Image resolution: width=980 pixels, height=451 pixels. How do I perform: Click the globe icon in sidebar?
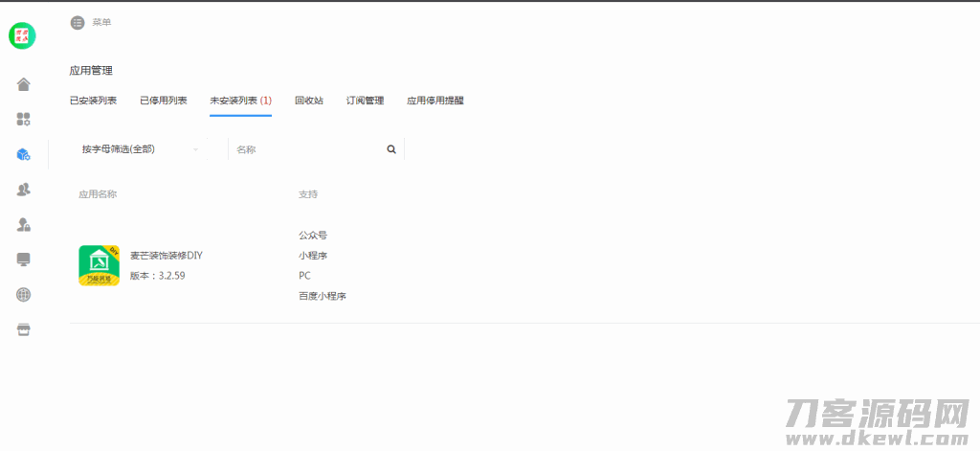pos(24,294)
